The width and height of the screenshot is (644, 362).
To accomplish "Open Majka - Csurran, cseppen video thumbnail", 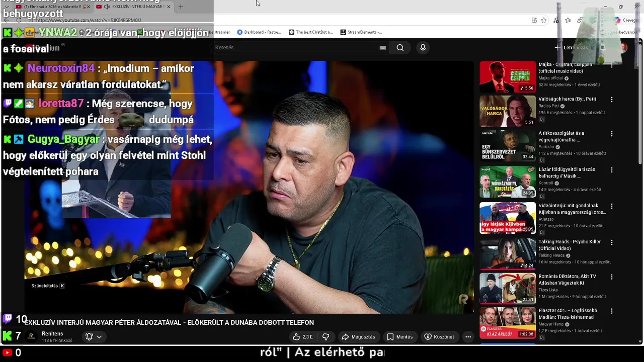I will [508, 77].
